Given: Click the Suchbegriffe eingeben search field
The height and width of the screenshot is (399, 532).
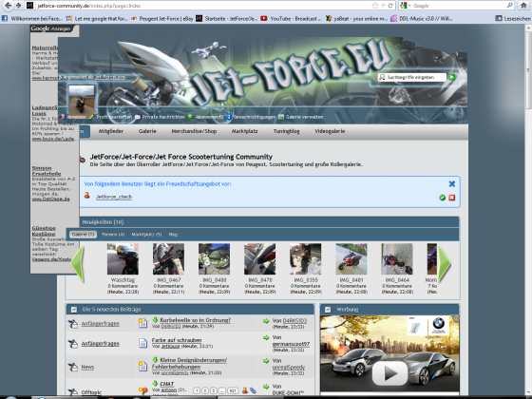Looking at the screenshot, I should (412, 77).
